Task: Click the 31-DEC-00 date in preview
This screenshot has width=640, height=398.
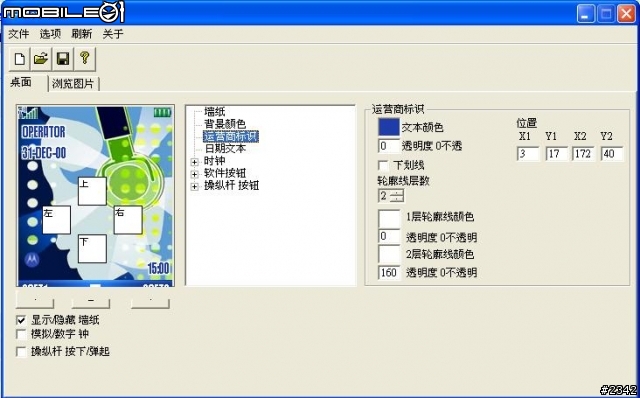Action: (x=43, y=153)
